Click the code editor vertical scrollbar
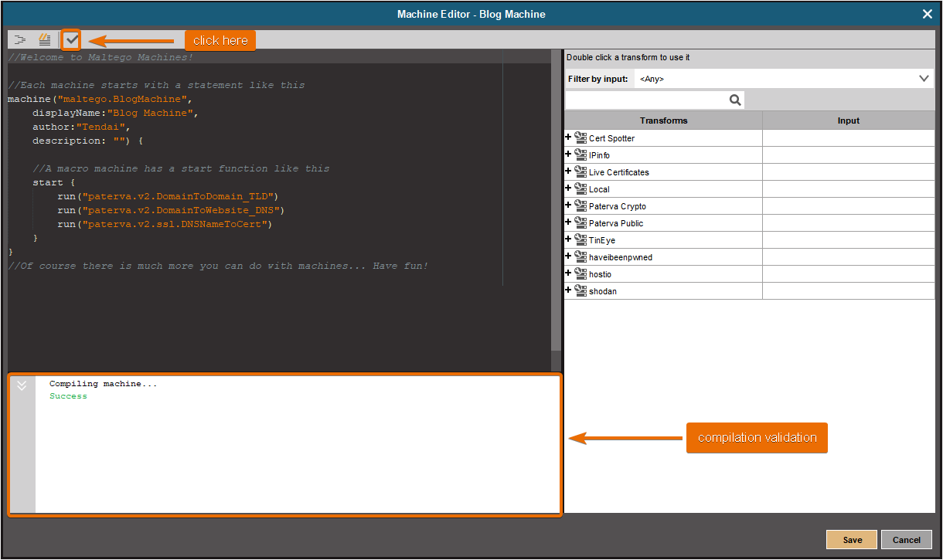This screenshot has height=560, width=943. pos(556,201)
